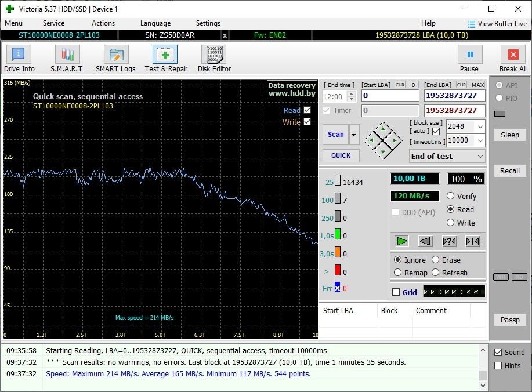Click CUR button beside End LBA
Viewport: 532px width, 392px height.
click(461, 85)
